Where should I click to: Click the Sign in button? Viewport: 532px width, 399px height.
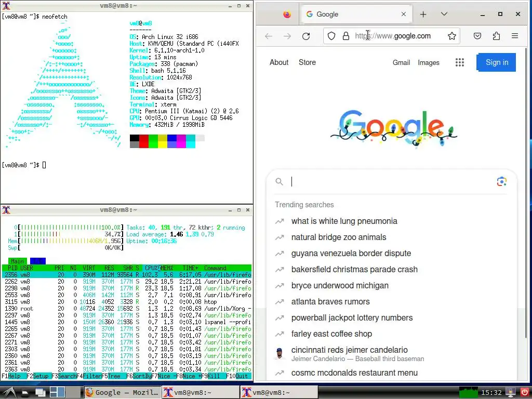click(496, 62)
